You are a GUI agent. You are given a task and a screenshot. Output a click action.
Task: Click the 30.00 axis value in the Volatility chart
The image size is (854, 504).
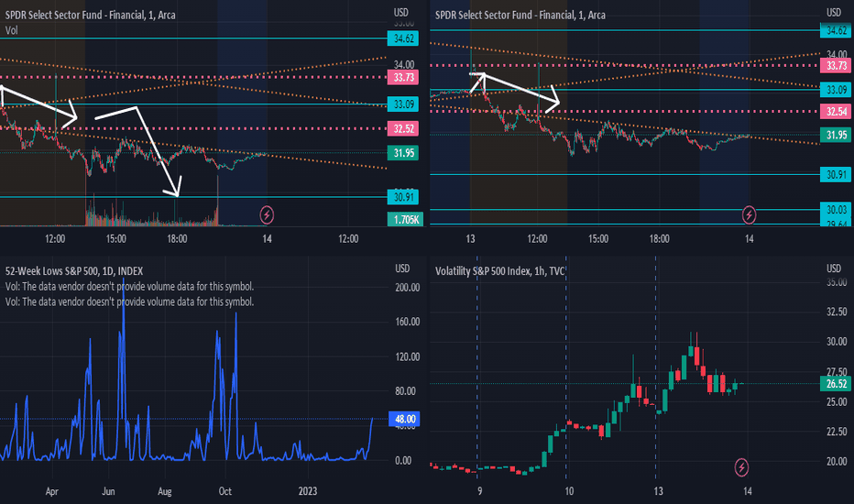click(837, 341)
